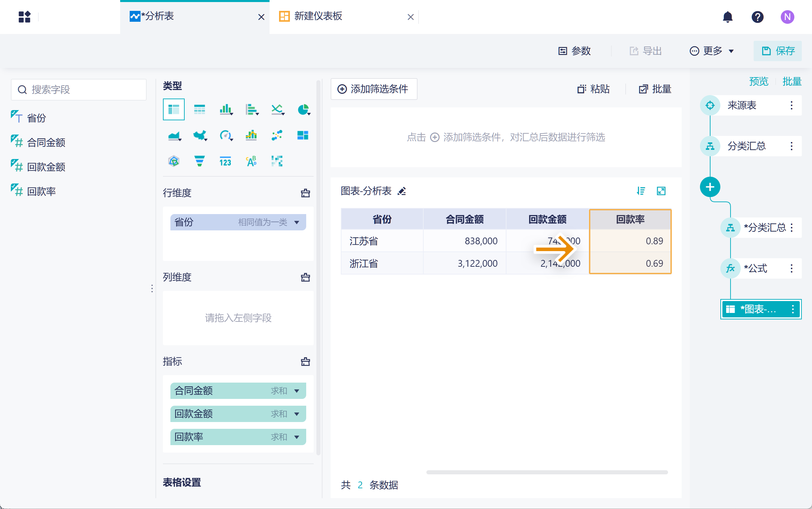Click the radar chart type icon
Image resolution: width=812 pixels, height=509 pixels.
coord(174,161)
